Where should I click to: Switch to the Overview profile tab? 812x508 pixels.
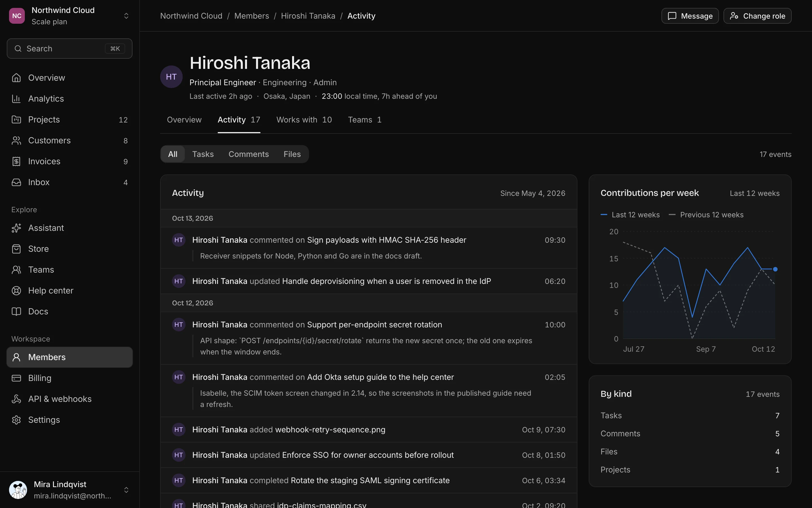click(184, 120)
